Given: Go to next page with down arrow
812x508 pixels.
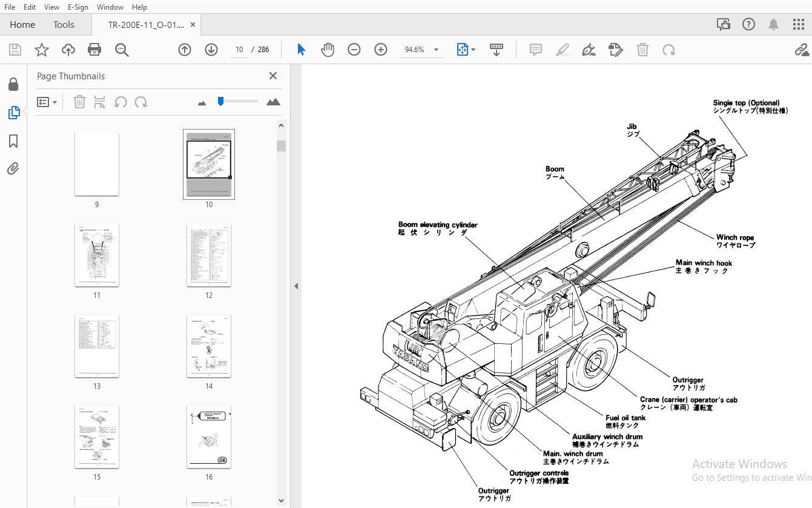Looking at the screenshot, I should pos(211,50).
